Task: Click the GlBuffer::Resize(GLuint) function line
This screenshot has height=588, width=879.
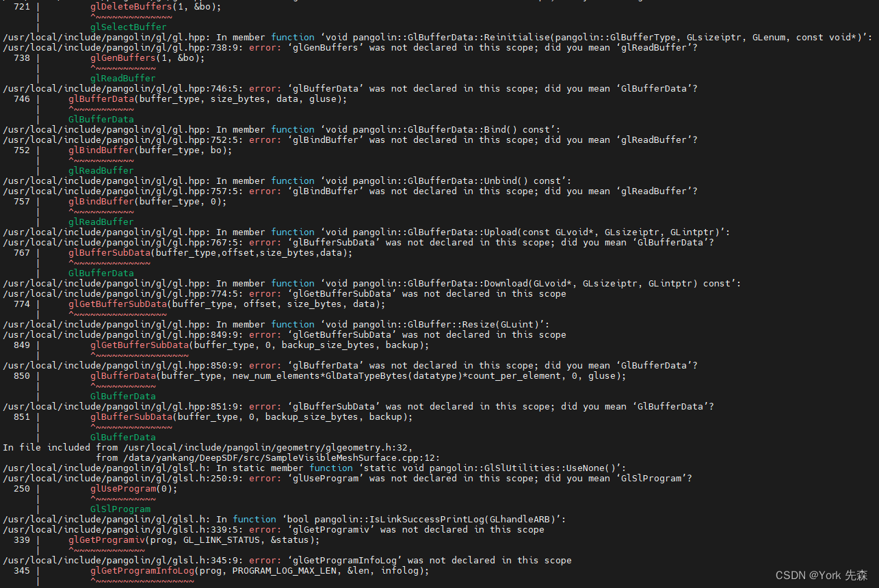Action: pyautogui.click(x=276, y=324)
